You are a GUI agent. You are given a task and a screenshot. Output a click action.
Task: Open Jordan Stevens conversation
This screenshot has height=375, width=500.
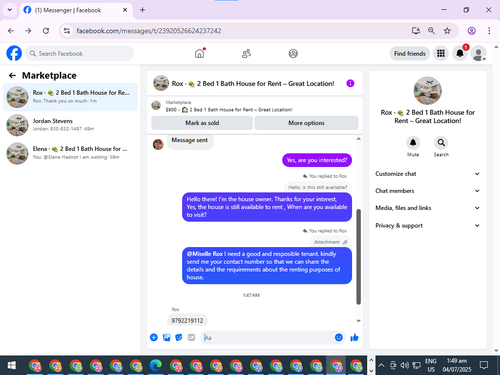coord(70,125)
